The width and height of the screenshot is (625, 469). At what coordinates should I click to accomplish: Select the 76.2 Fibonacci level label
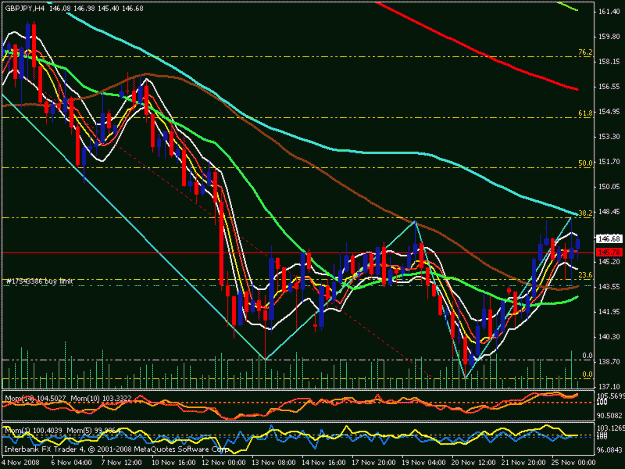pyautogui.click(x=585, y=52)
